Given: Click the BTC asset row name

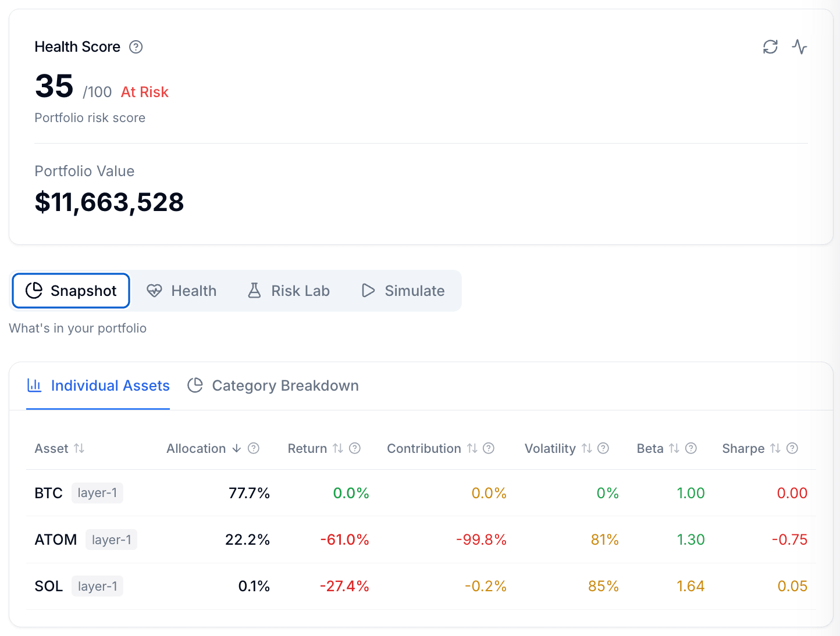Looking at the screenshot, I should tap(48, 493).
